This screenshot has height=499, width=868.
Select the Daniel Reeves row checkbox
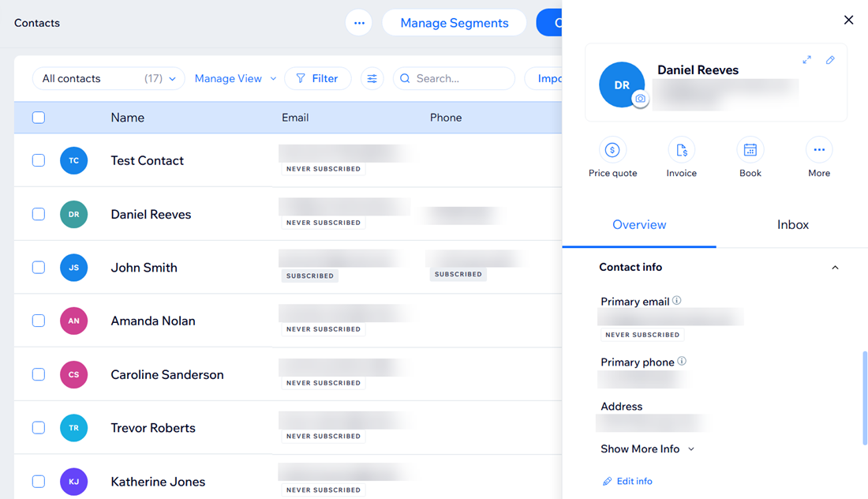point(38,214)
